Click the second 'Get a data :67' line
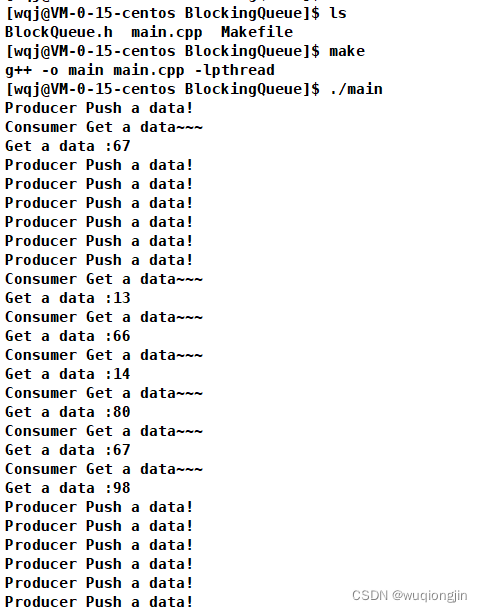Screen dimensions: 482x612 coord(68,450)
